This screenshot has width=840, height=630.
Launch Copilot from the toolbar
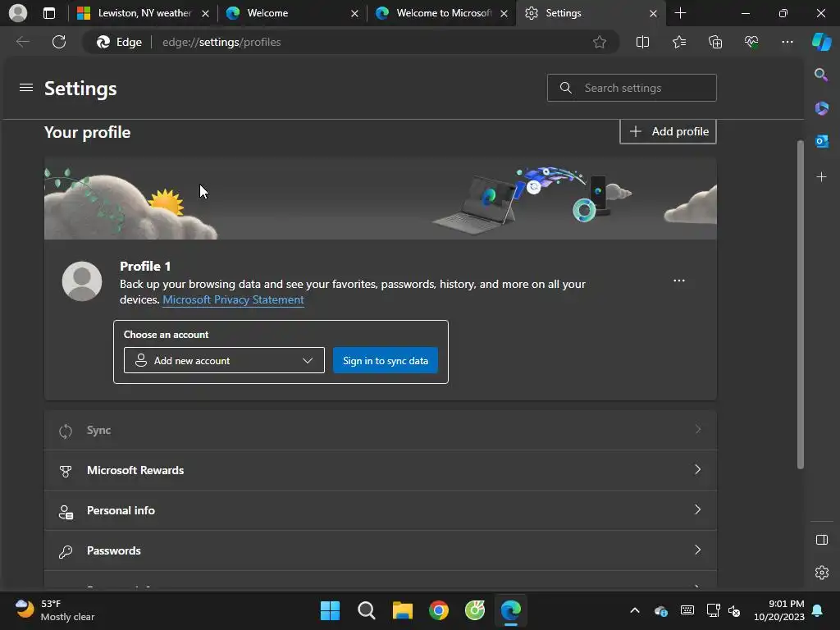pos(821,42)
